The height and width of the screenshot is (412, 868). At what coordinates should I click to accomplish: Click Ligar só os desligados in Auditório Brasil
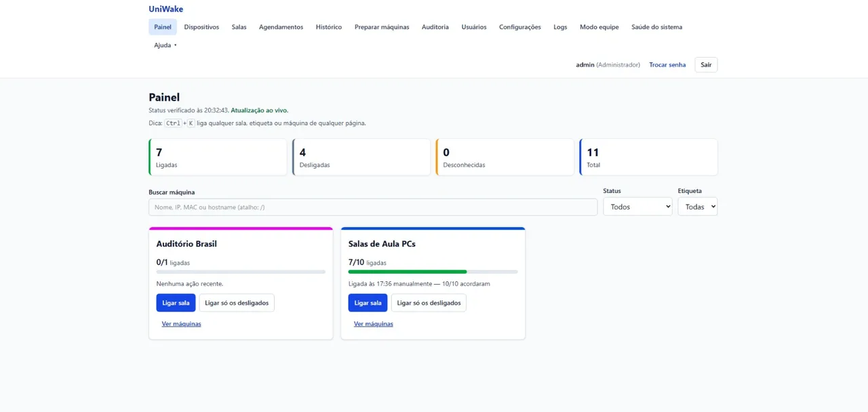(237, 303)
